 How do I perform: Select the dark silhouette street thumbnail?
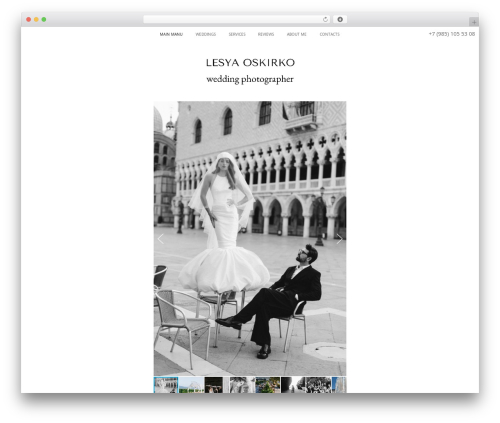tap(293, 385)
